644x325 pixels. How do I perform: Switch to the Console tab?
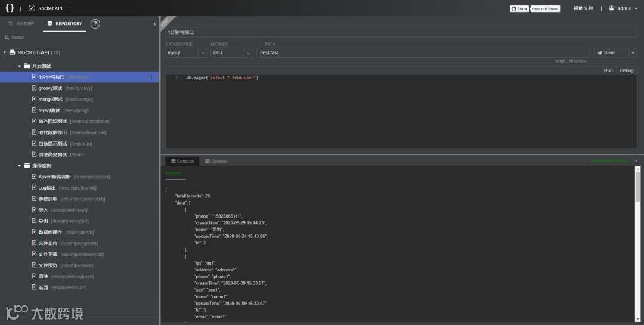pos(182,161)
